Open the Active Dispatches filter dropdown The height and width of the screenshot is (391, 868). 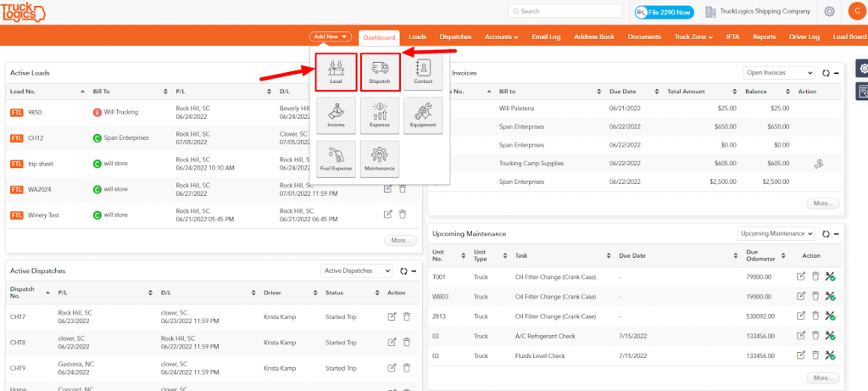pos(357,271)
